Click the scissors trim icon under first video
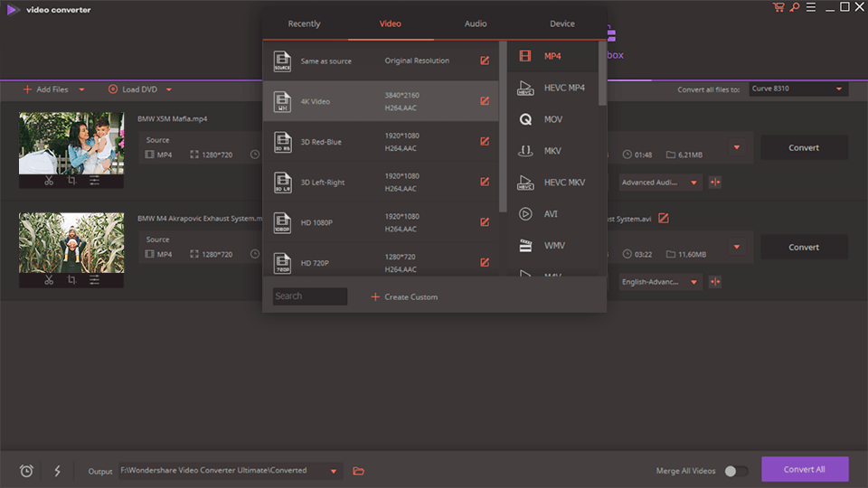This screenshot has width=868, height=488. pyautogui.click(x=49, y=181)
